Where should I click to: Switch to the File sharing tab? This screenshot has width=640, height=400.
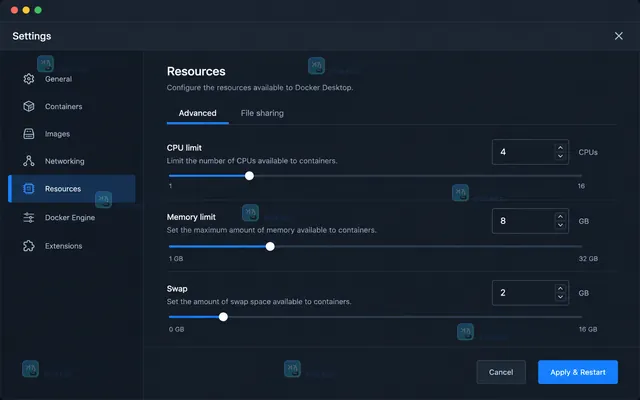pyautogui.click(x=262, y=113)
